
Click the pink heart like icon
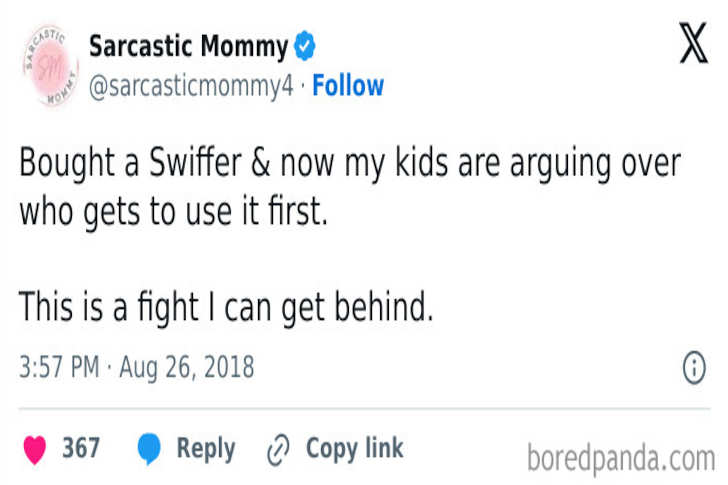tap(35, 449)
